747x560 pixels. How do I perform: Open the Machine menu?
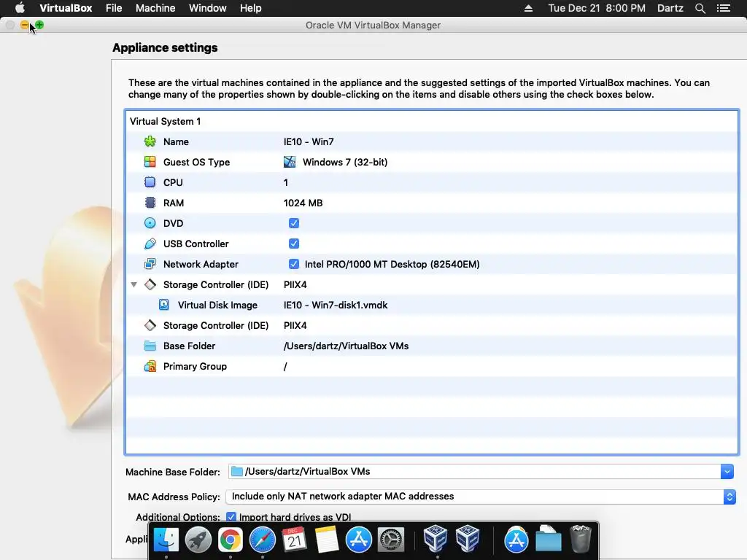[155, 8]
